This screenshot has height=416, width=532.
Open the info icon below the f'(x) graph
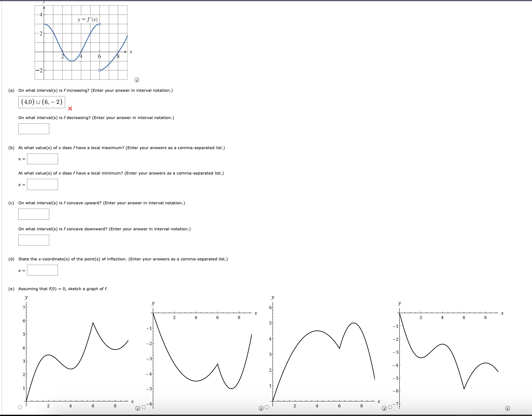[137, 80]
